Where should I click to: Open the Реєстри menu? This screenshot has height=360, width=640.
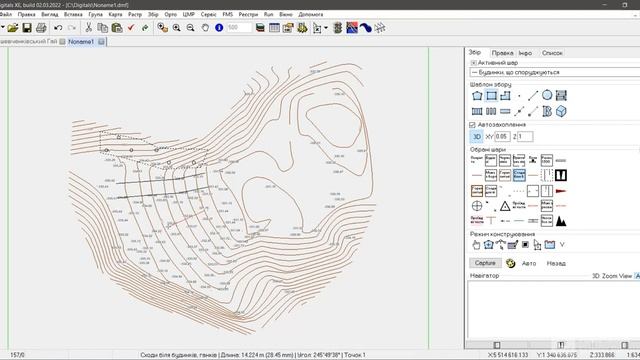click(x=248, y=14)
